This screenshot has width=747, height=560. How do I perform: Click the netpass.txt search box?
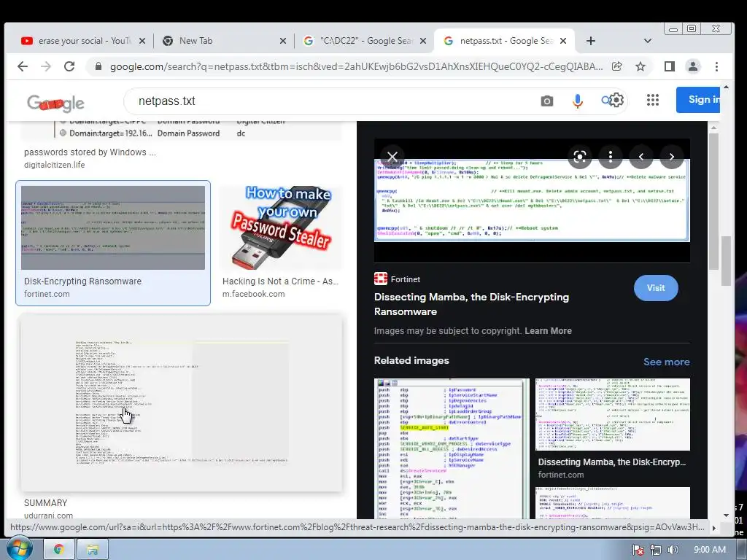point(333,101)
